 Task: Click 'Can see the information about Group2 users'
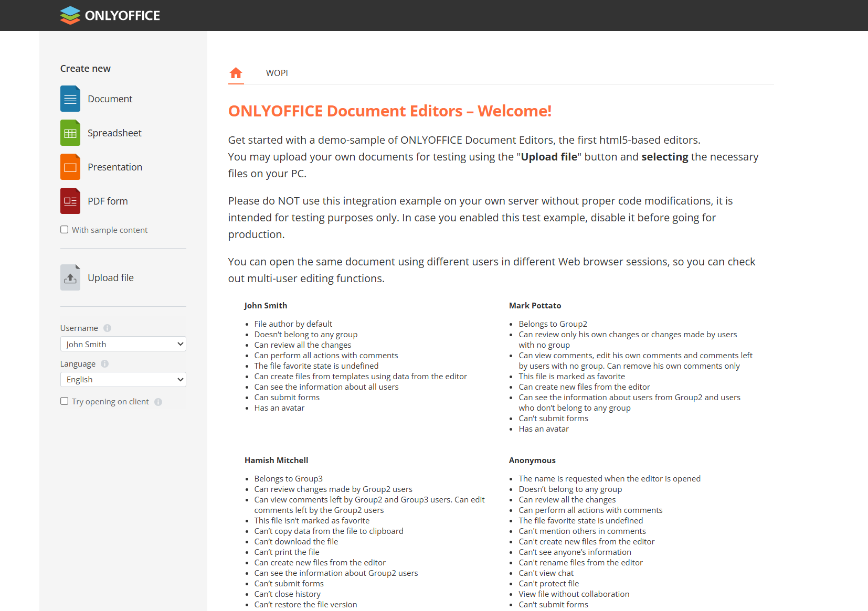click(336, 573)
